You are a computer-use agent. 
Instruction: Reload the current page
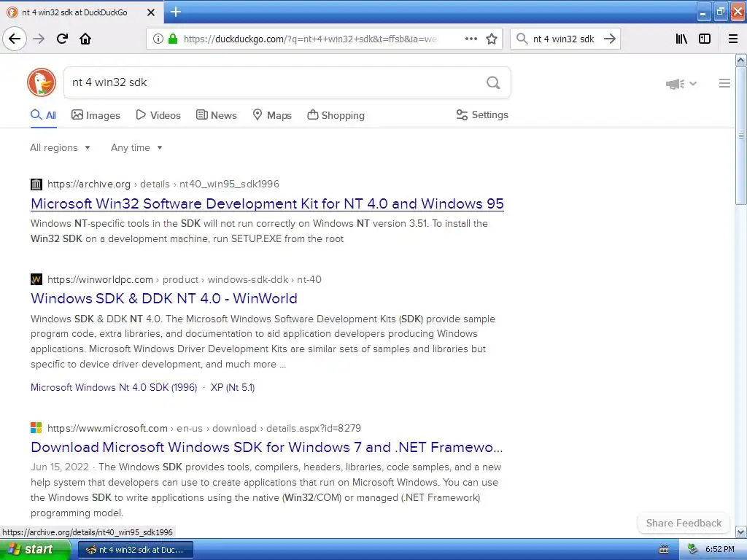tap(62, 39)
